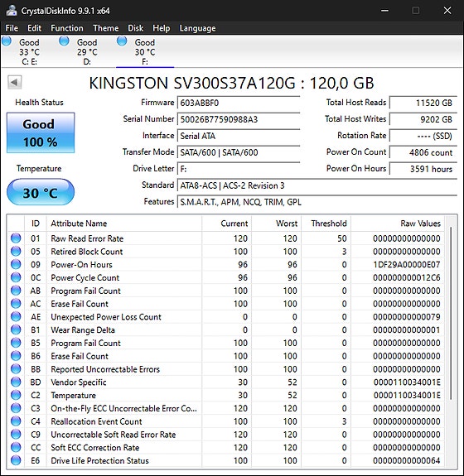The width and height of the screenshot is (464, 476).
Task: Click status orb for Raw Read Error Rate
Action: [x=16, y=238]
